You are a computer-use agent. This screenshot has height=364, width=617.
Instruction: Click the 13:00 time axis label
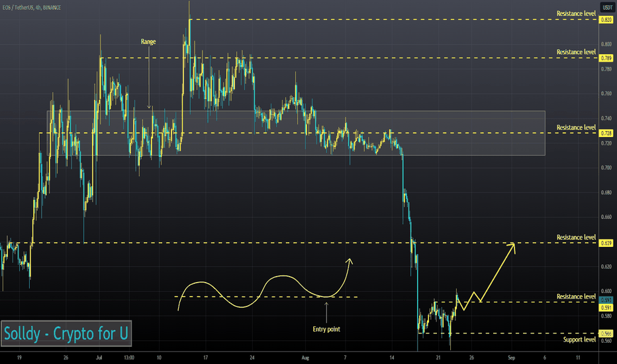pyautogui.click(x=129, y=357)
